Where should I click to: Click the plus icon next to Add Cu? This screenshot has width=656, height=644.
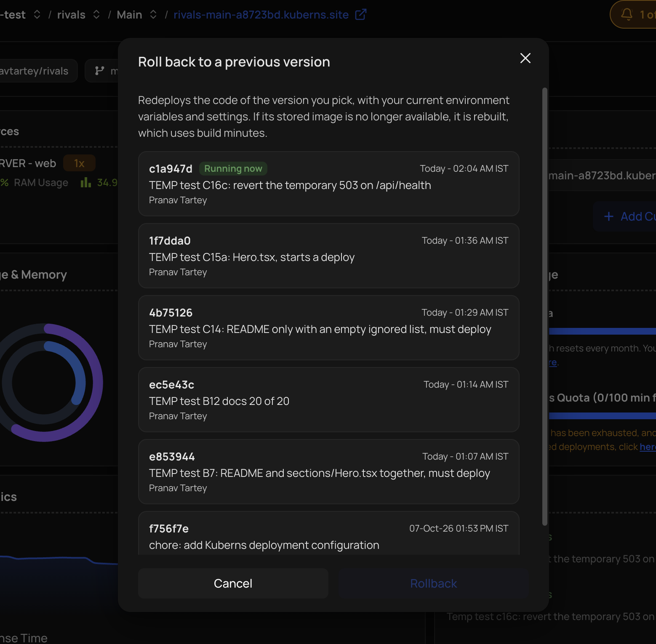click(x=608, y=216)
